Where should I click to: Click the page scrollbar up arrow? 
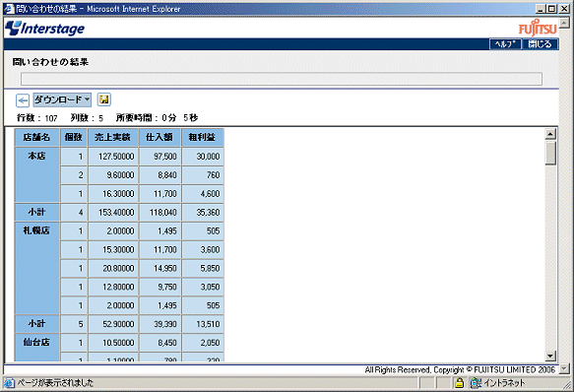click(565, 24)
